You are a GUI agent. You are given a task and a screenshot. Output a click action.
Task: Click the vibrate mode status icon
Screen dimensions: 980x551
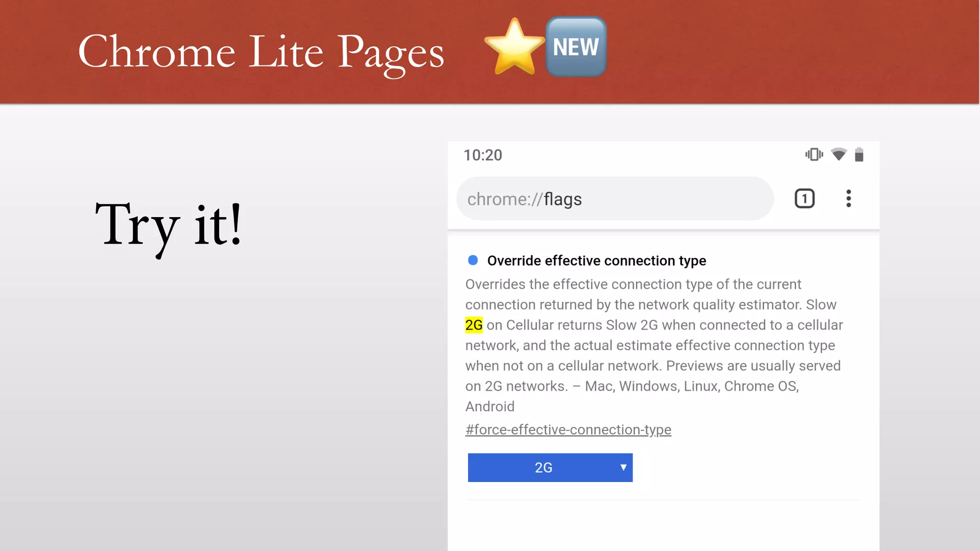pos(814,154)
